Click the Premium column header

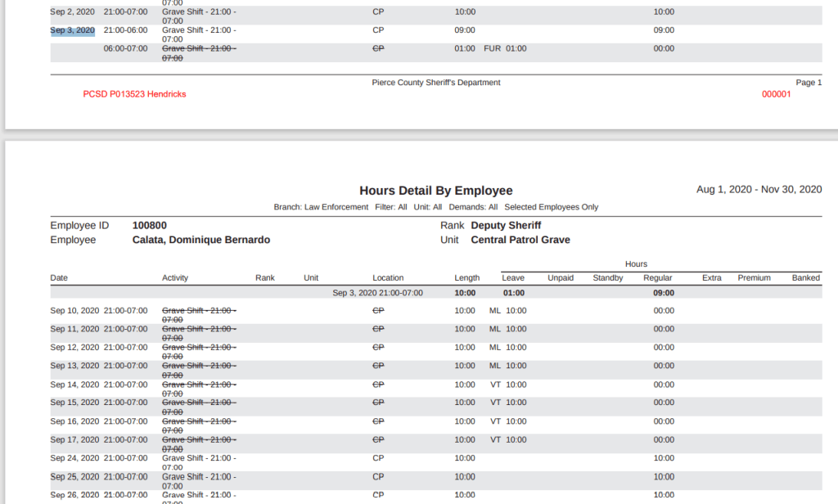point(754,277)
